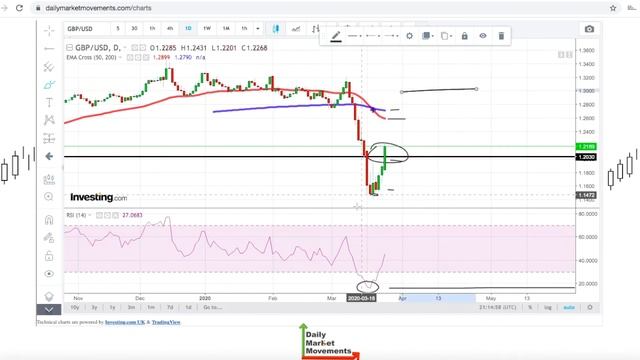Change the line color with the pencil icon
This screenshot has width=640, height=360.
[x=336, y=36]
